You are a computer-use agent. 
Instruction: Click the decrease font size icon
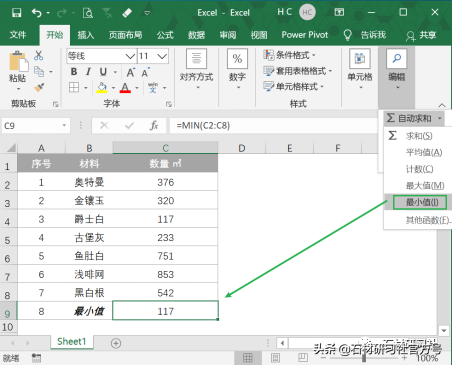click(x=146, y=72)
